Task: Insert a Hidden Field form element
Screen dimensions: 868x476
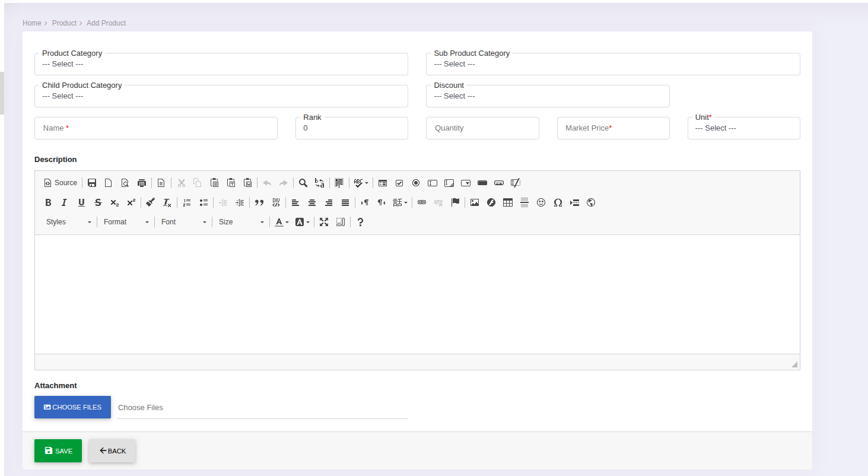Action: [516, 183]
